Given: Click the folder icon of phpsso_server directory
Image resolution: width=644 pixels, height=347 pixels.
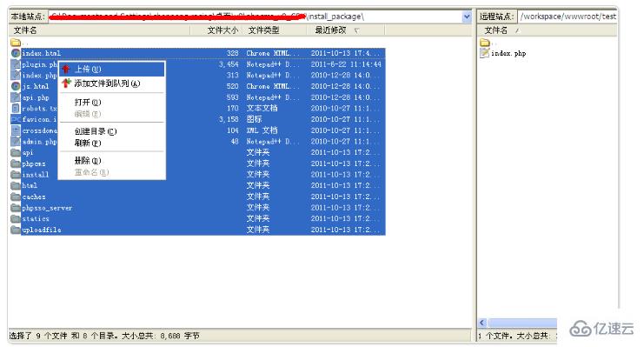Looking at the screenshot, I should coord(16,208).
